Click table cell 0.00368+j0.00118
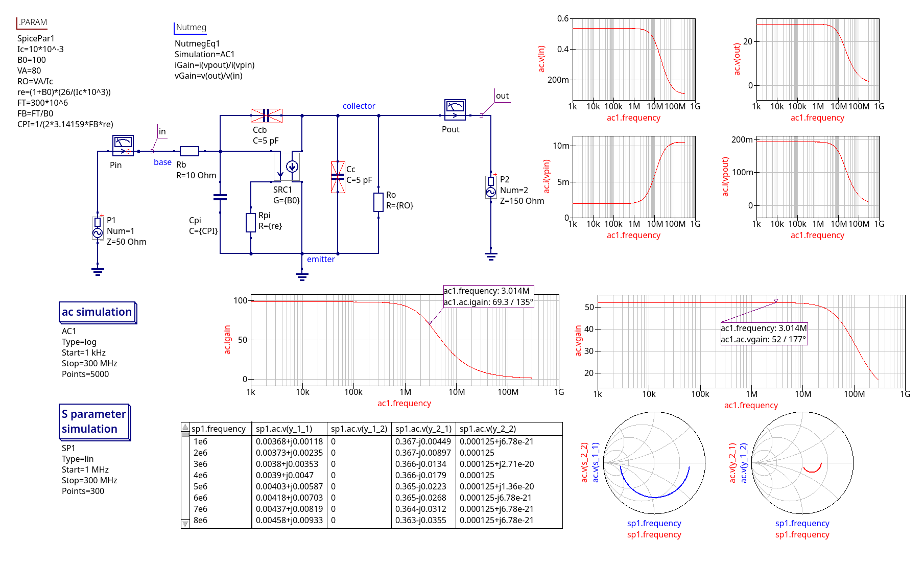 click(290, 442)
